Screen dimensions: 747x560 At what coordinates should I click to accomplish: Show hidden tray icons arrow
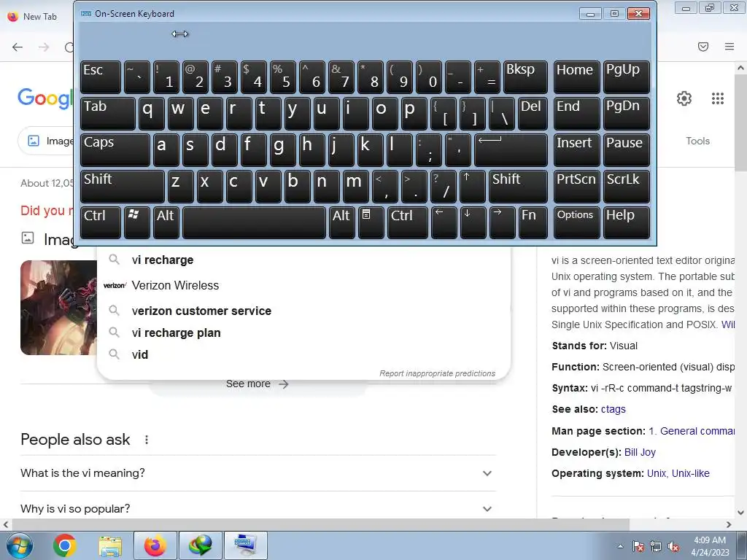(620, 546)
